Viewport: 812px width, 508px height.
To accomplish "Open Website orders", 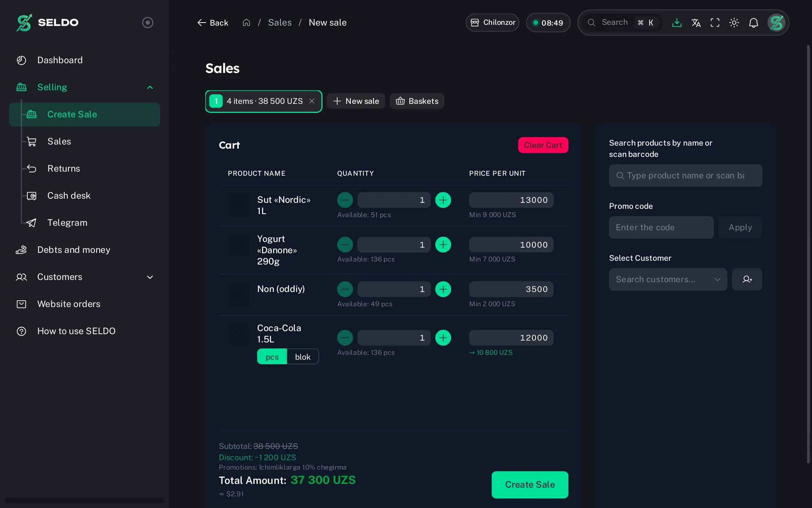I will point(85,304).
